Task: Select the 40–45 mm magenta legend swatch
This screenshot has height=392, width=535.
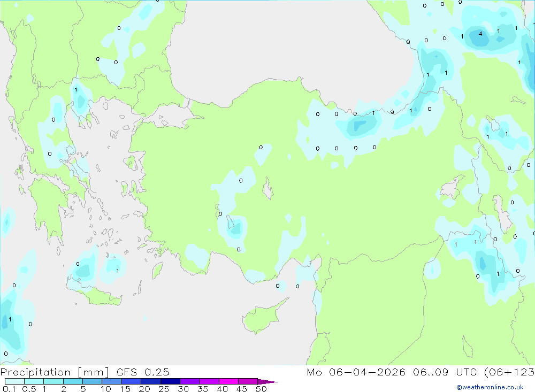Action: [x=228, y=381]
